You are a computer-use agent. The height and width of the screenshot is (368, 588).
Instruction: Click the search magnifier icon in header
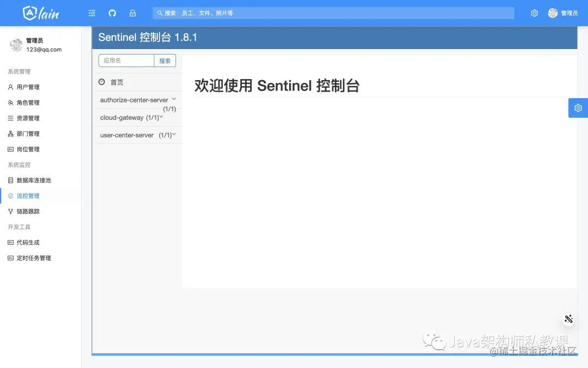[160, 13]
